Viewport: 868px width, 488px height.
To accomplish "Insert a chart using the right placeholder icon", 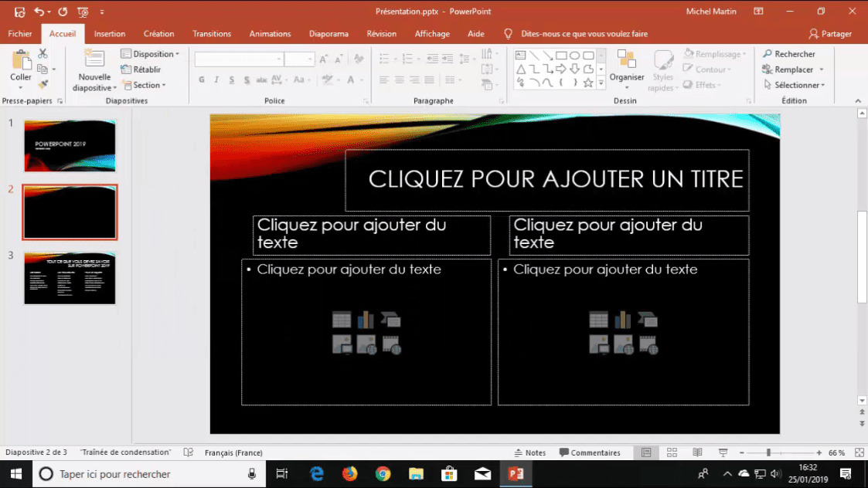I will click(623, 320).
